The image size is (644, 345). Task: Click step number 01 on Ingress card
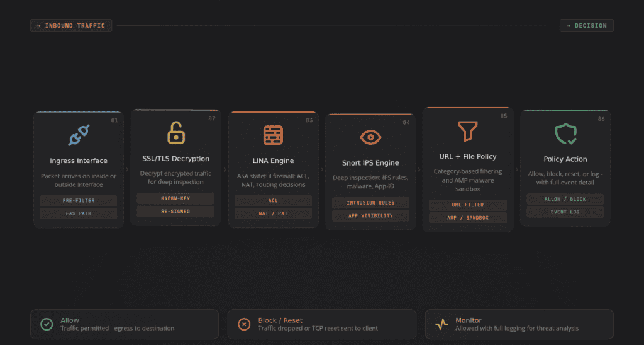[x=114, y=120]
